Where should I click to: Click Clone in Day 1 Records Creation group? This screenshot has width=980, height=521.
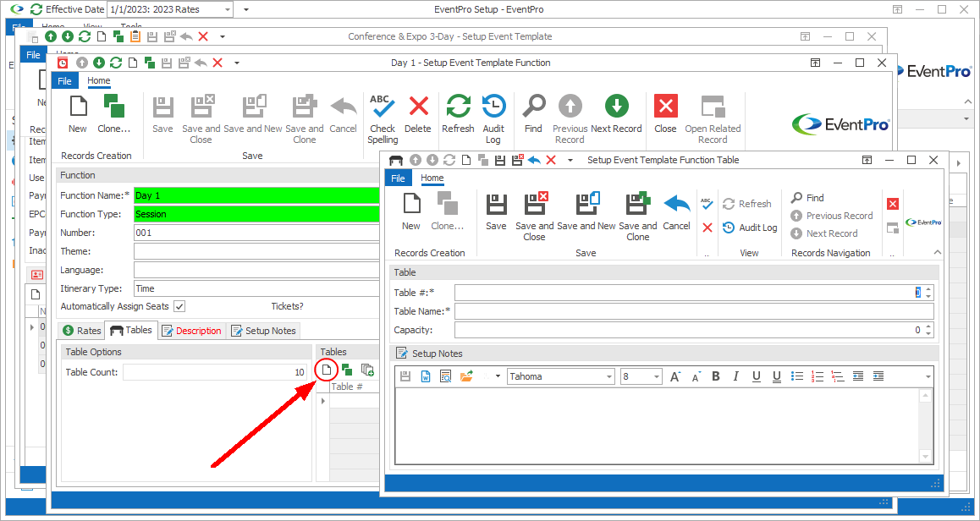pos(113,115)
